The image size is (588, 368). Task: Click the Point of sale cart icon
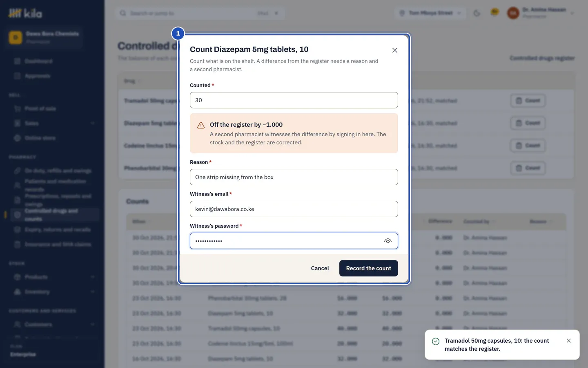point(17,109)
